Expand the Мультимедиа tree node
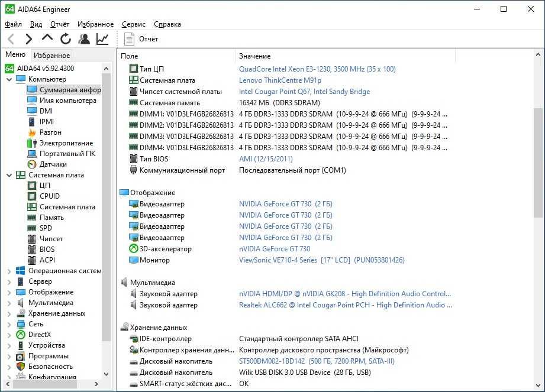The width and height of the screenshot is (545, 392). [x=9, y=303]
